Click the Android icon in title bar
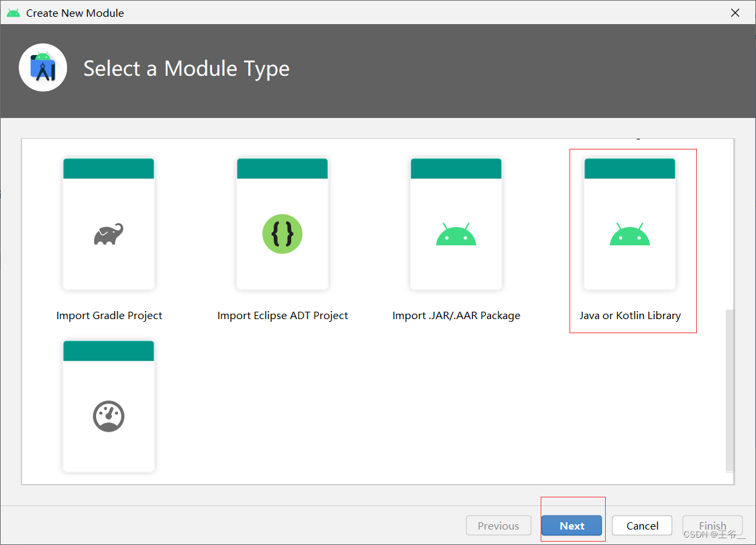 pyautogui.click(x=13, y=13)
